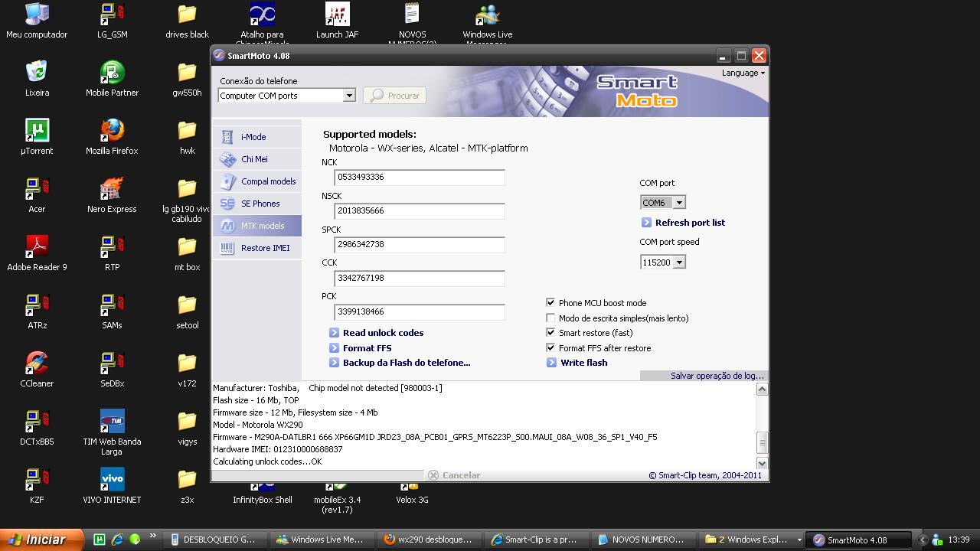Open the Language menu
The height and width of the screenshot is (551, 980).
pos(743,73)
